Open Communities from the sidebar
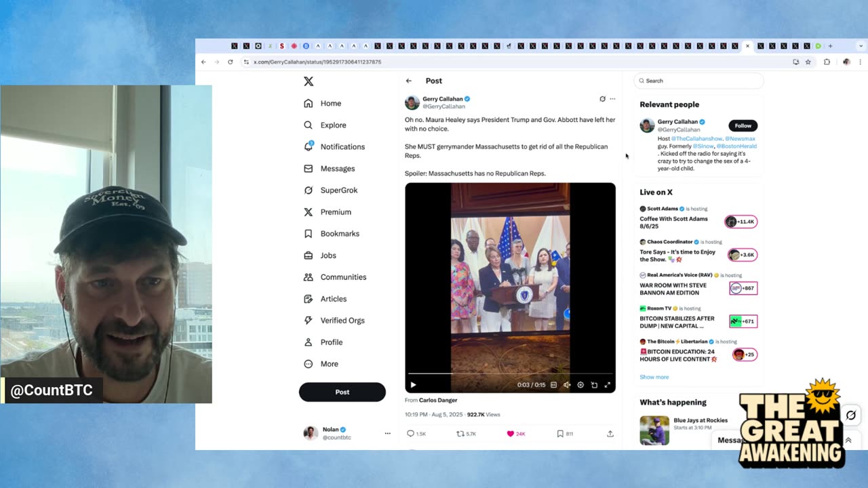Viewport: 868px width, 488px height. pyautogui.click(x=335, y=277)
